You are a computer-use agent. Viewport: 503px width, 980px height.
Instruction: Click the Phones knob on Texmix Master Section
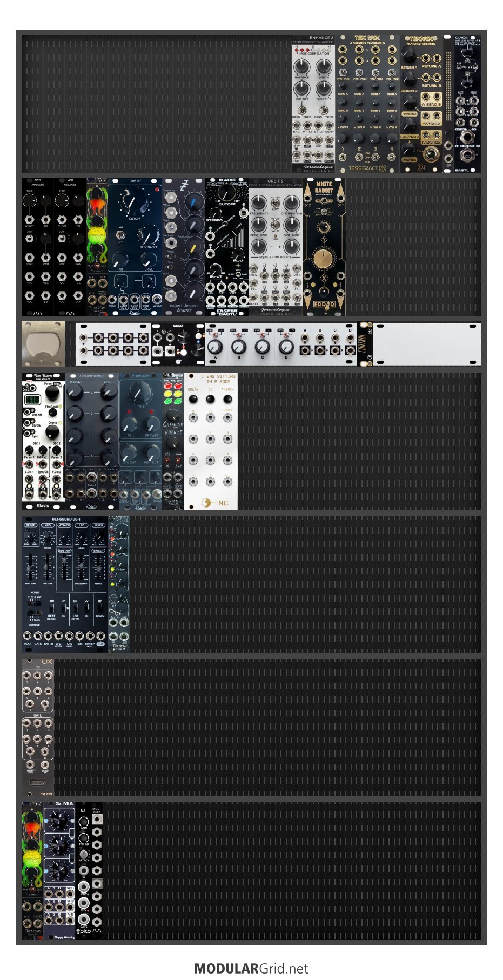(x=410, y=148)
